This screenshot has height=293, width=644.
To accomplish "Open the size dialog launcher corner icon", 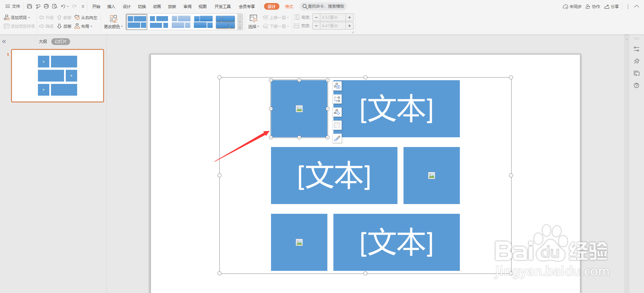I will click(x=353, y=32).
